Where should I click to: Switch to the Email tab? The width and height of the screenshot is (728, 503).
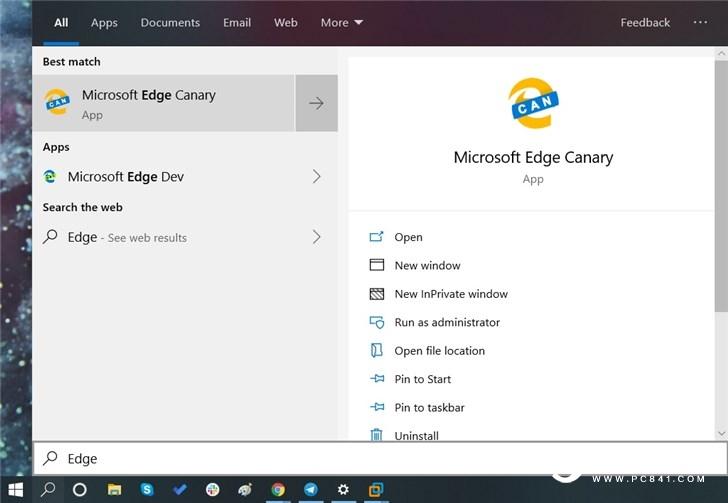(237, 22)
